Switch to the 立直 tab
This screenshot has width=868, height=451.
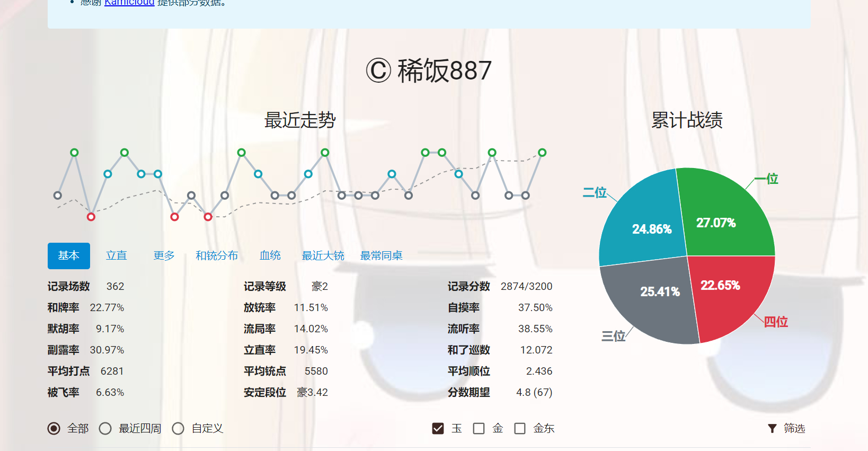117,256
